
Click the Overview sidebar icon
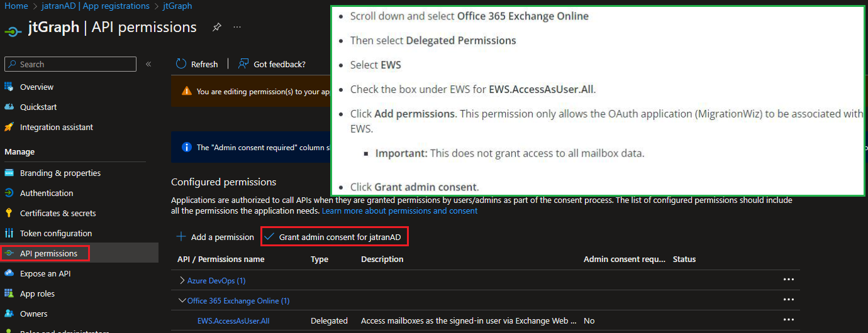(9, 87)
